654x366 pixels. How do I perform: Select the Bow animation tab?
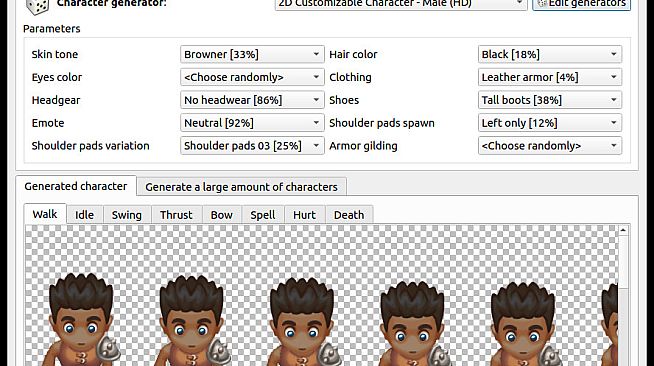[222, 215]
